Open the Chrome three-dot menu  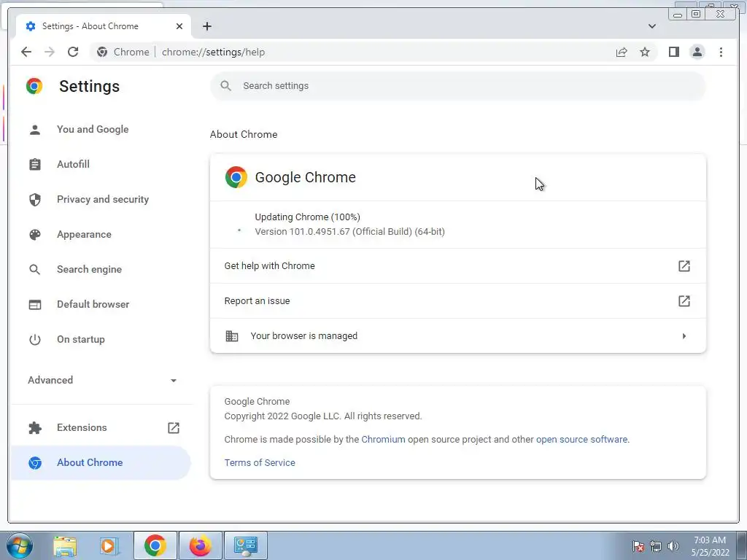721,52
